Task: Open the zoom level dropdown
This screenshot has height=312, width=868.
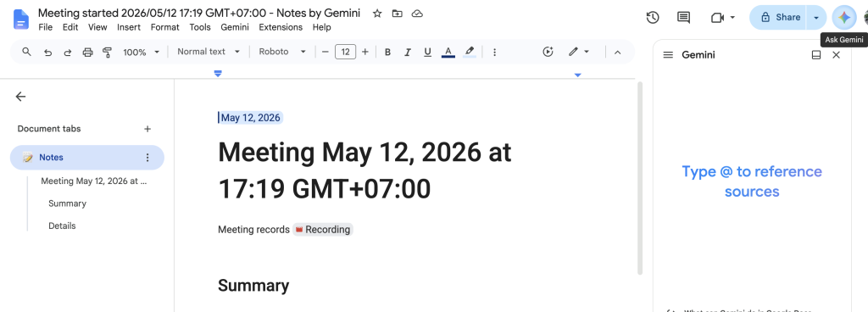Action: 142,52
